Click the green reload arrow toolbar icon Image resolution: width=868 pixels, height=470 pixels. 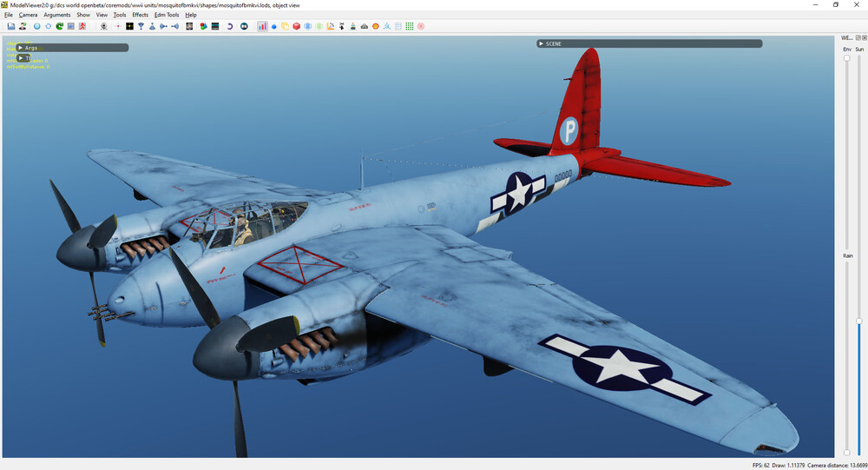click(x=59, y=26)
